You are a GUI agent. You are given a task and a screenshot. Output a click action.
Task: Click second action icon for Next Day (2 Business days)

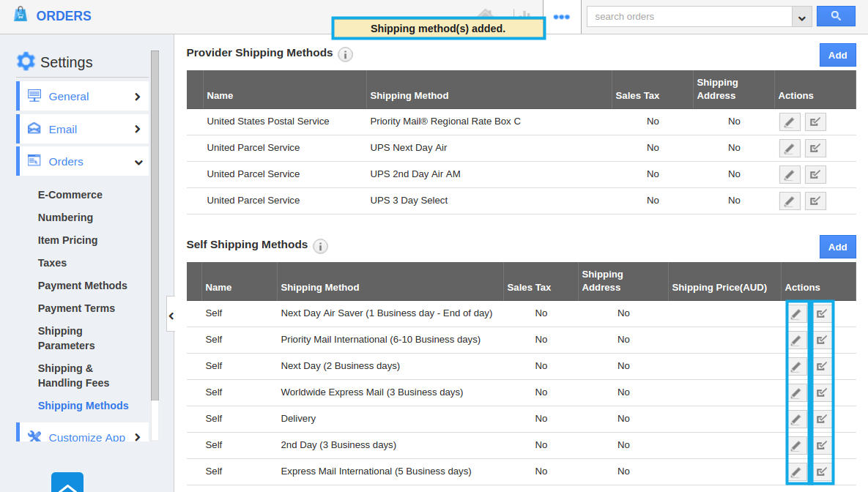pos(822,366)
